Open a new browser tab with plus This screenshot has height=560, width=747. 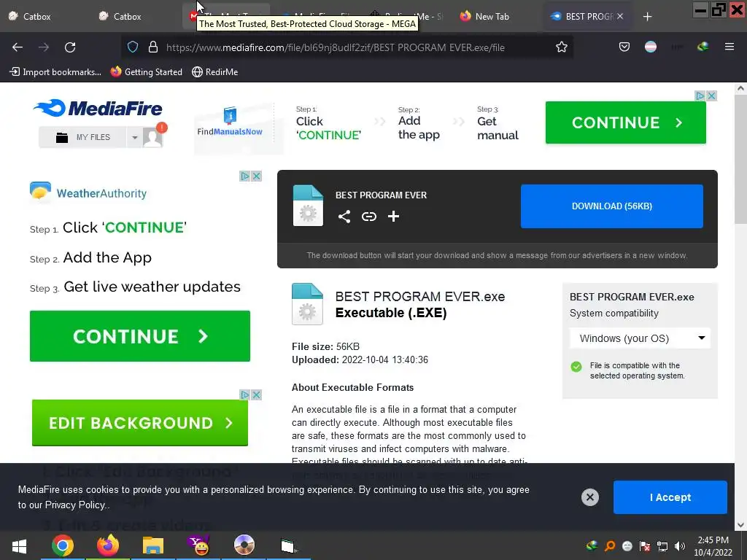(x=647, y=17)
